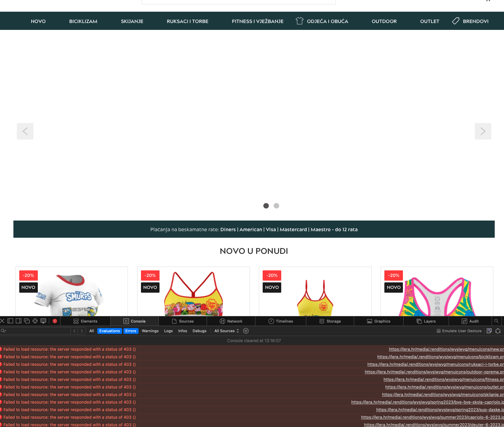The height and width of the screenshot is (427, 504).
Task: Enable the Emulate User Gesture checkbox
Action: pyautogui.click(x=439, y=331)
